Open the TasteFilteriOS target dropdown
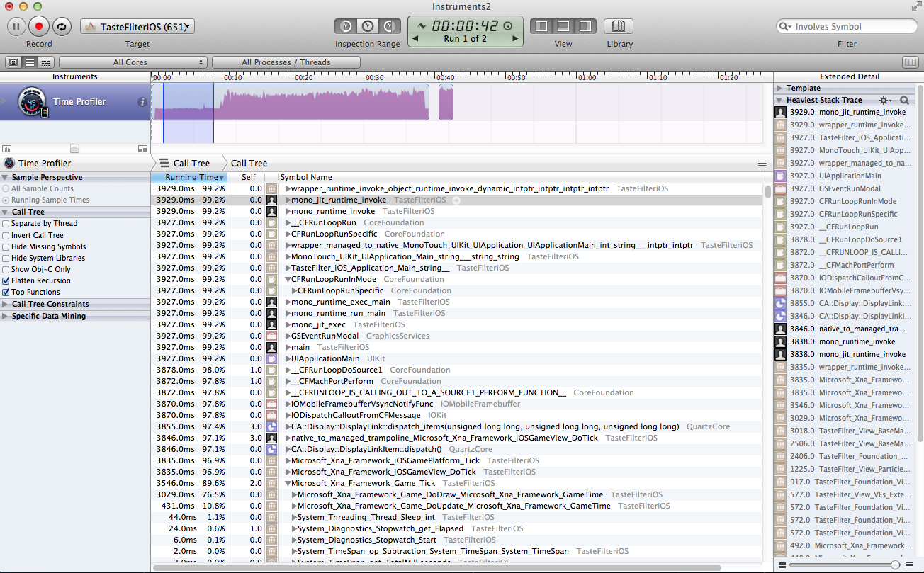 click(137, 27)
